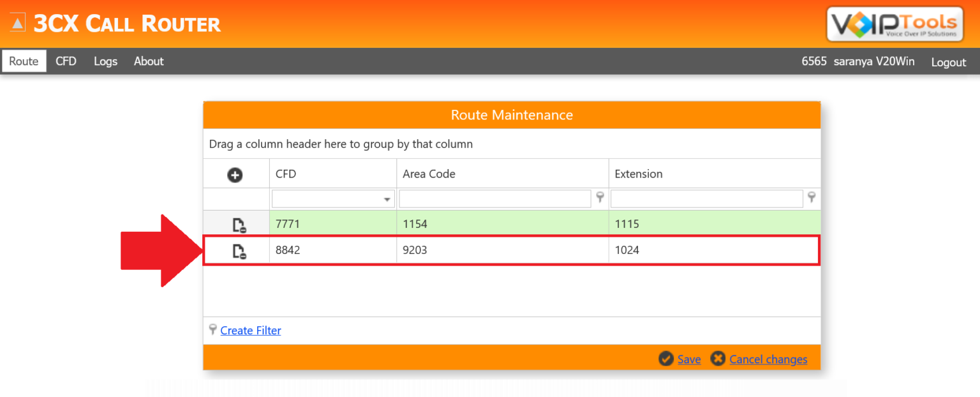Open the Logs tab

(105, 61)
